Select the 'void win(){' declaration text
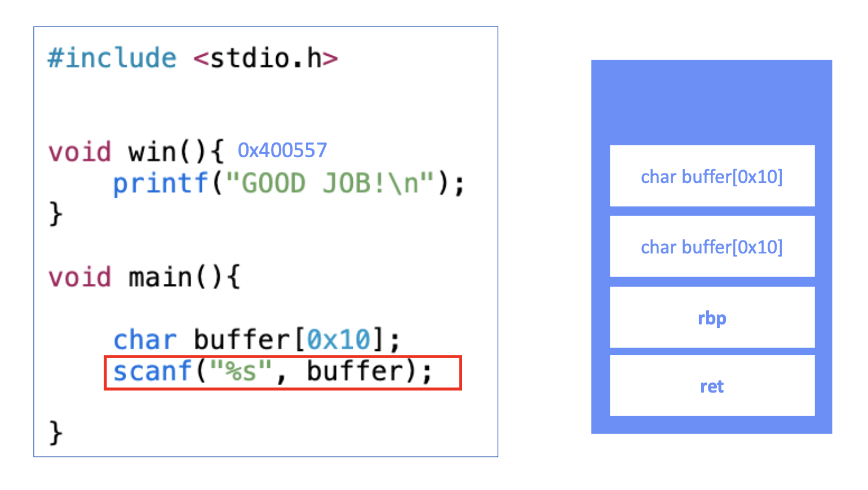868x490 pixels. click(x=136, y=152)
